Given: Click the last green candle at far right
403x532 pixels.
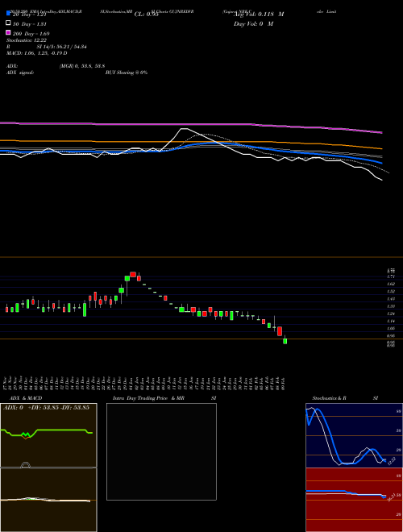Looking at the screenshot, I should pos(285,340).
